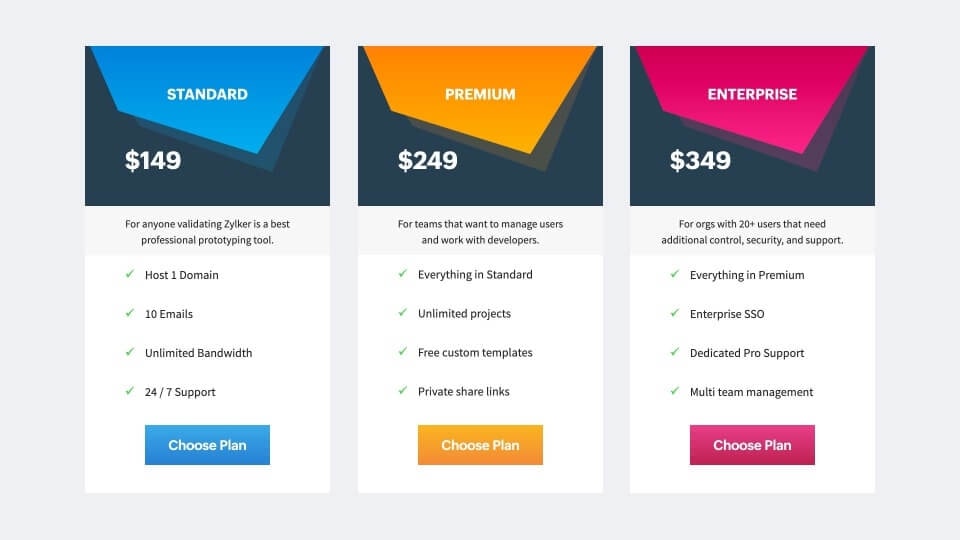Click the Dedicated Pro Support feature text
The width and height of the screenshot is (960, 540).
point(747,353)
